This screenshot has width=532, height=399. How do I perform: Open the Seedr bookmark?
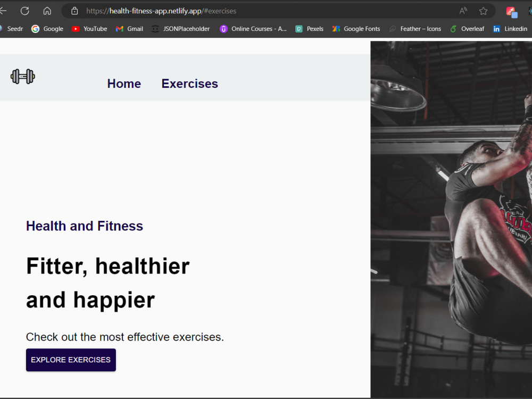12,29
